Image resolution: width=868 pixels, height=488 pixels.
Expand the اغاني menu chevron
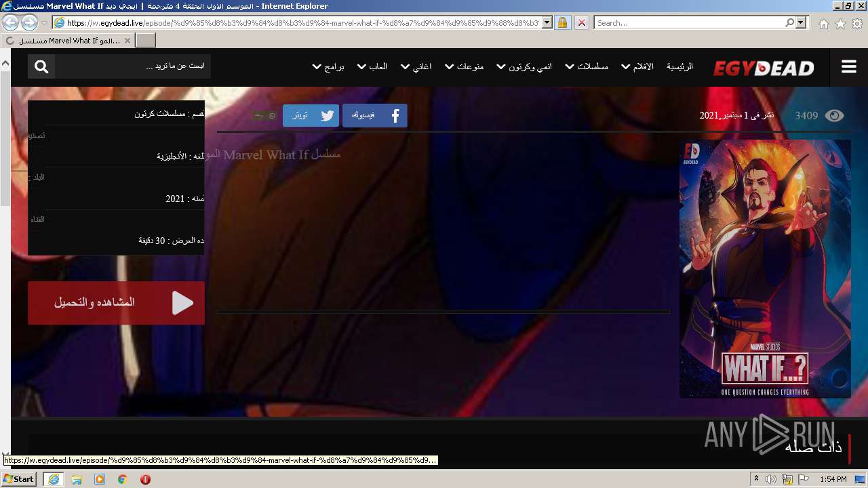(x=405, y=66)
